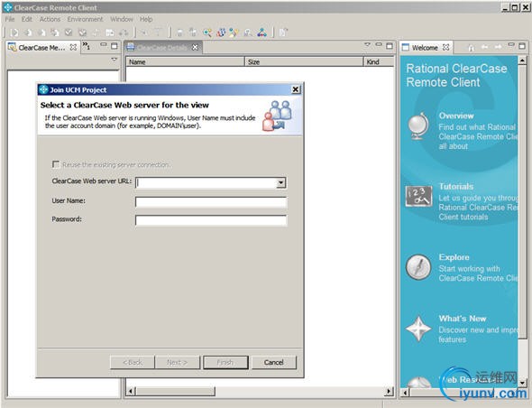Sort by the Size column header
532x408 pixels.
tap(304, 61)
